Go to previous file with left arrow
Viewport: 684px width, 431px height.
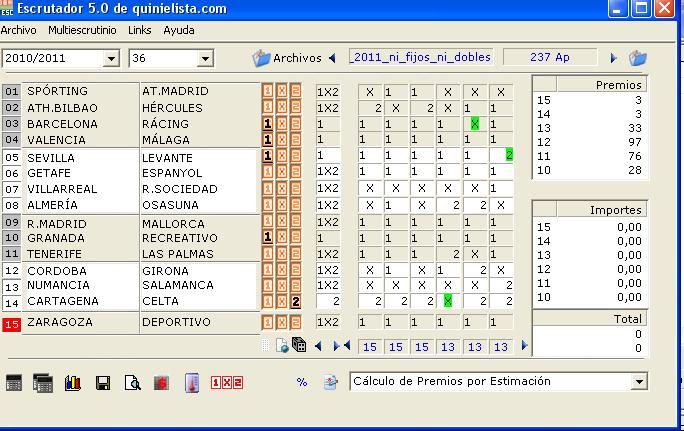point(332,58)
